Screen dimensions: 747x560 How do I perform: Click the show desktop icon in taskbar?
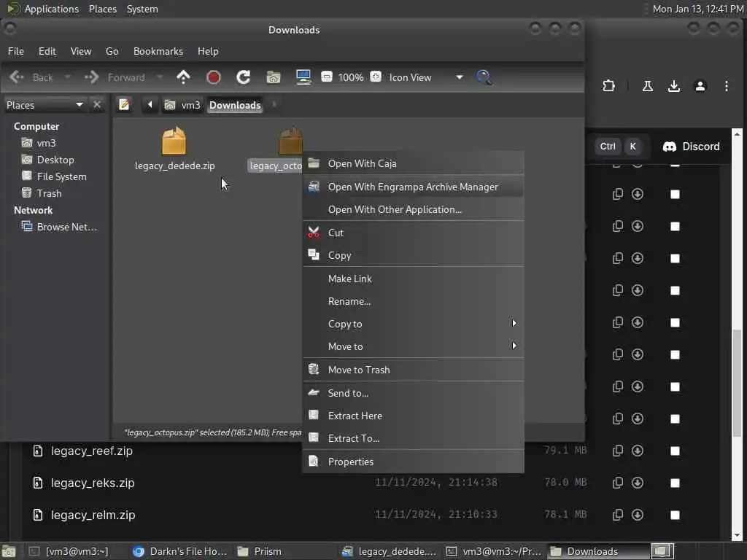pyautogui.click(x=8, y=551)
